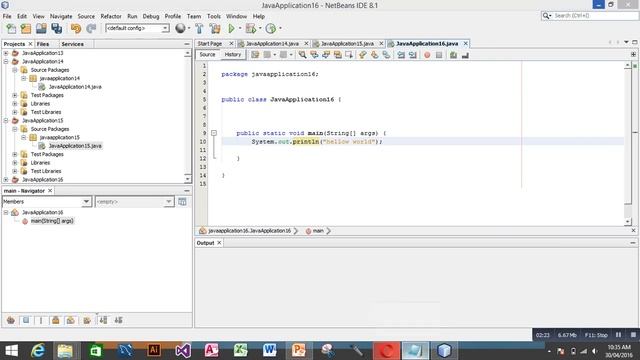Toggle Show Inner Classes in Navigator
Screen dimensions: 640x360
(x=71, y=320)
